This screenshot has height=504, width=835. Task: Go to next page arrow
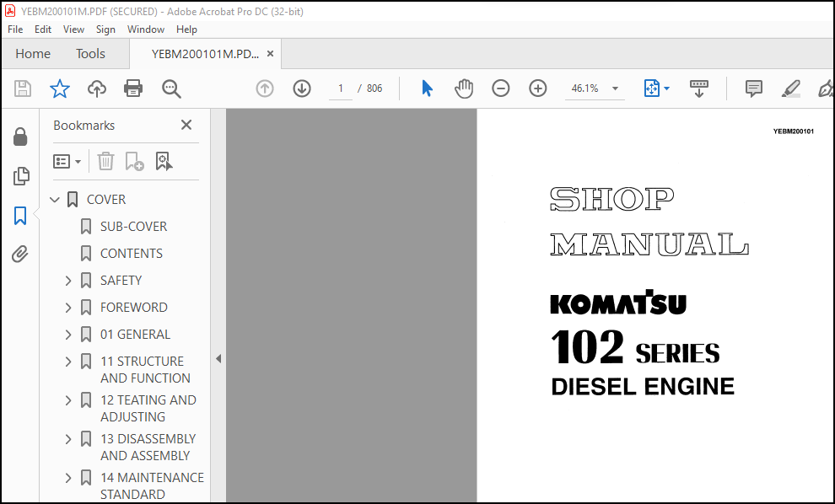click(x=302, y=88)
